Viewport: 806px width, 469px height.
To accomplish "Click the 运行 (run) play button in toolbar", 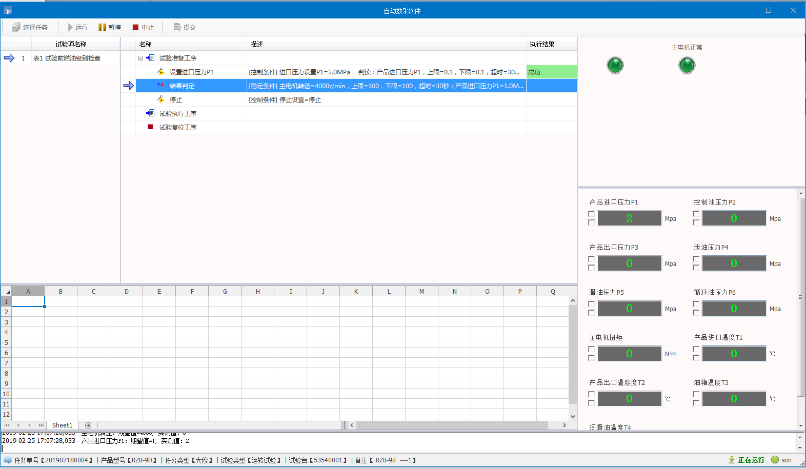I will (77, 27).
